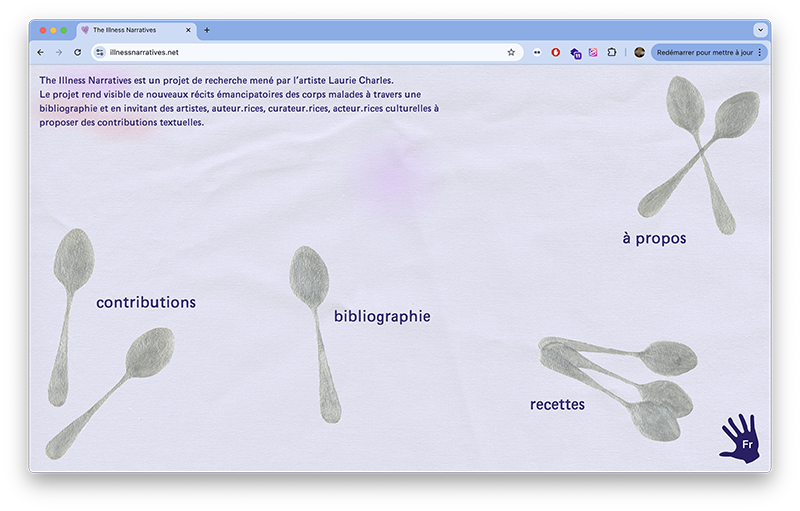Reload the illnessnarratives.net page
The width and height of the screenshot is (800, 511).
pos(78,53)
